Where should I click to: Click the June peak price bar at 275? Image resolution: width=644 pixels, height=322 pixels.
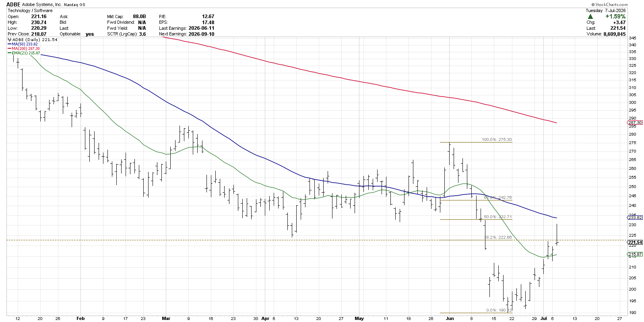tap(449, 154)
